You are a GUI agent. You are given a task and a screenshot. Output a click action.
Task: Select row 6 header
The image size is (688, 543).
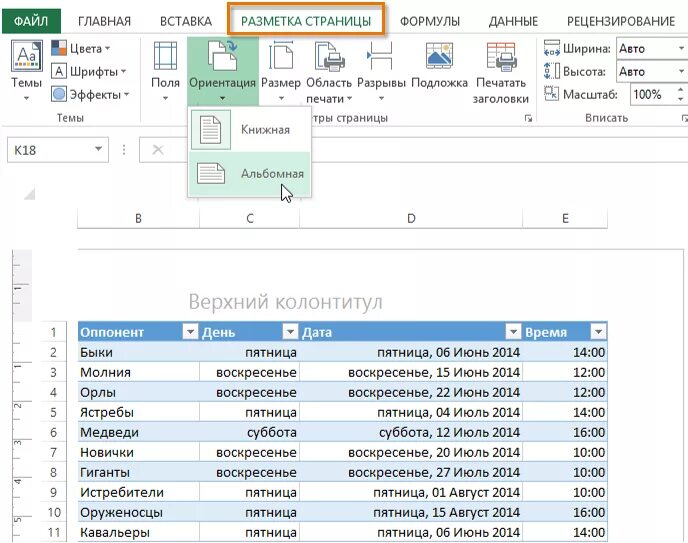tap(54, 432)
